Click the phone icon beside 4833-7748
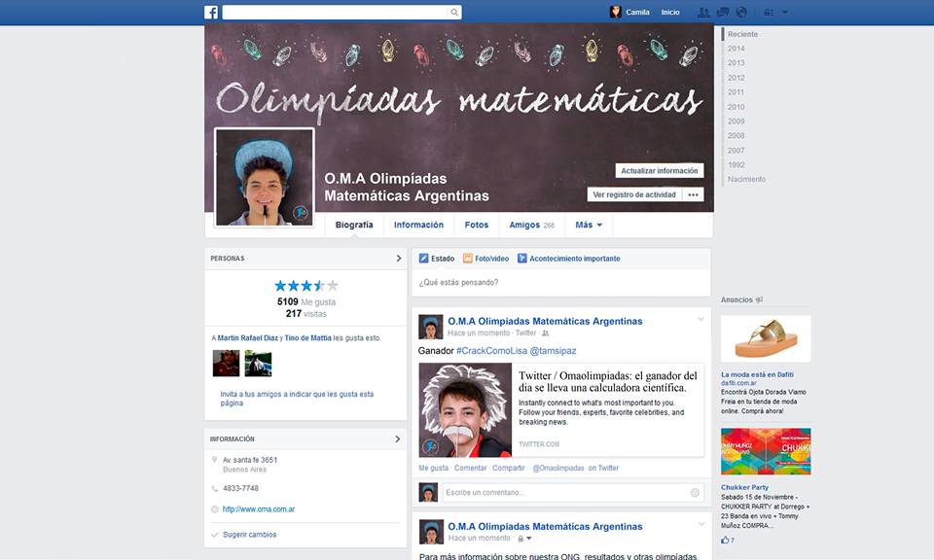Image resolution: width=934 pixels, height=560 pixels. pos(214,489)
